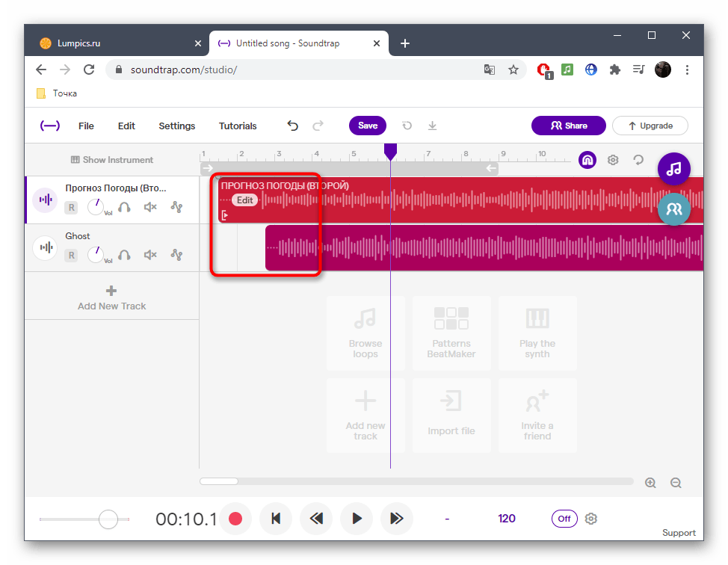
Task: Click the cycle region left arrow handle
Action: pos(208,168)
